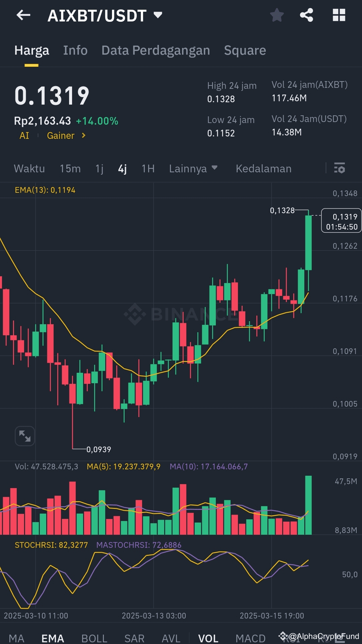
Task: Open chart settings via the indicator settings icon
Action: point(340,168)
